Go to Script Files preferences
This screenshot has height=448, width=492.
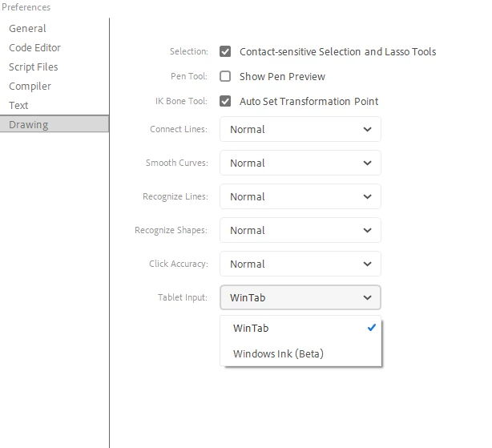(33, 67)
